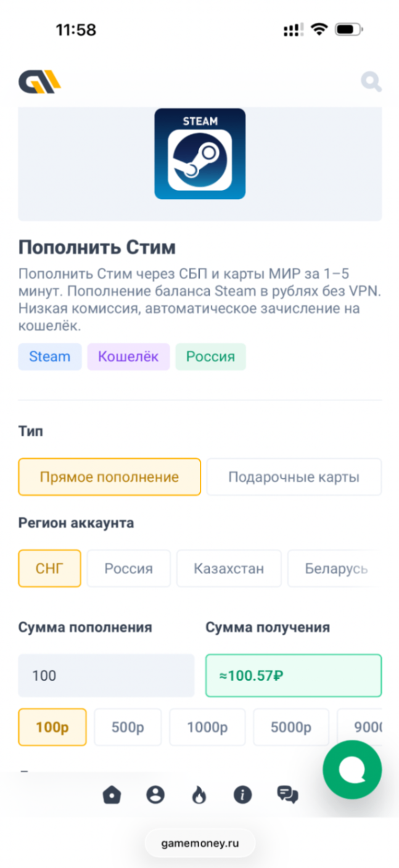399x868 pixels.
Task: Choose Казахстан account region
Action: coord(229,568)
